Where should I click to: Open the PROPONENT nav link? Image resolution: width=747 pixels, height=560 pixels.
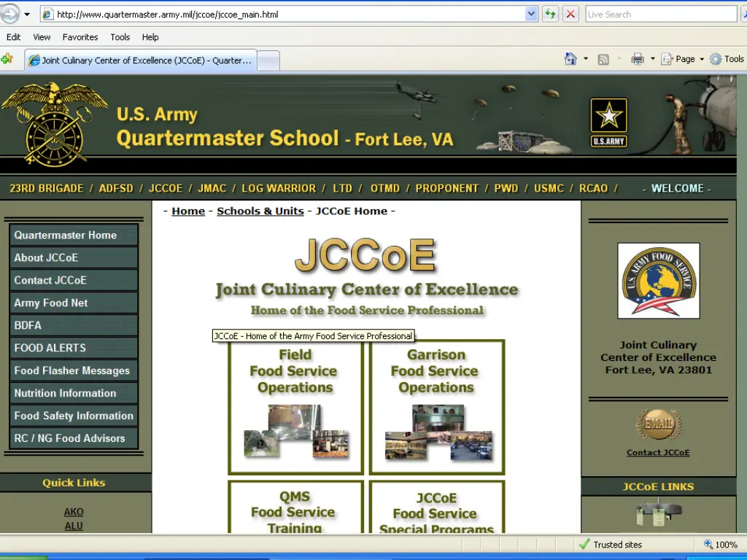447,189
